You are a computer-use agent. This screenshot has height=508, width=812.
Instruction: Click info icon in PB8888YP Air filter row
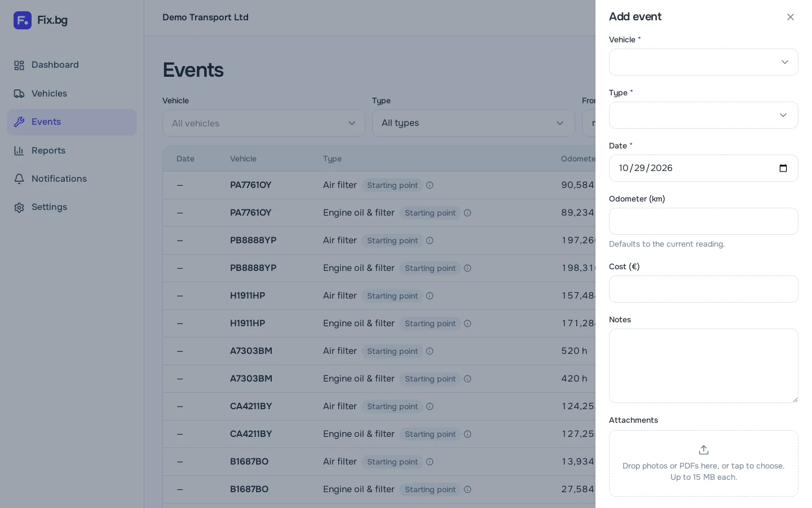[430, 240]
